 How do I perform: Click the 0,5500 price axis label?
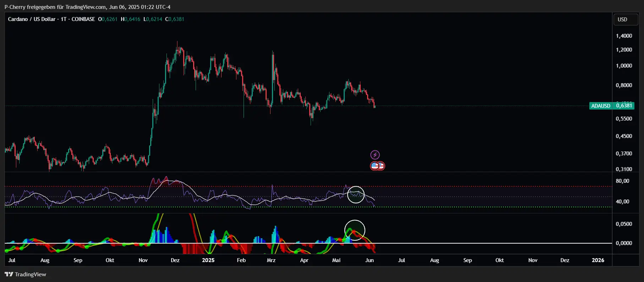pos(624,119)
